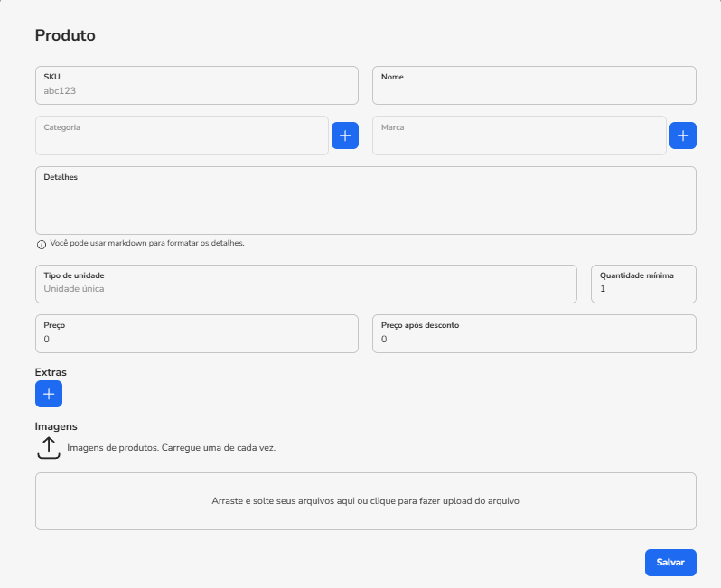Click inside the Detalhes text area

[366, 201]
